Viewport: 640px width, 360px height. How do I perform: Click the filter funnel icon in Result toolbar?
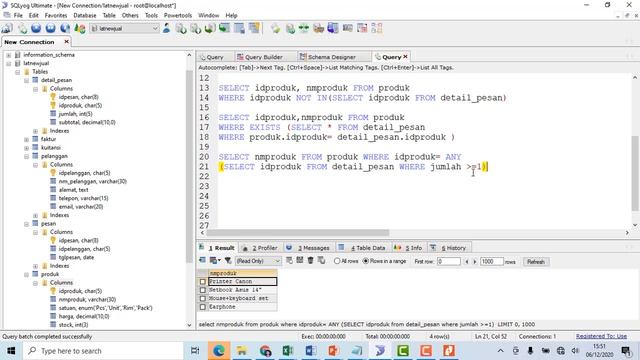click(x=228, y=260)
